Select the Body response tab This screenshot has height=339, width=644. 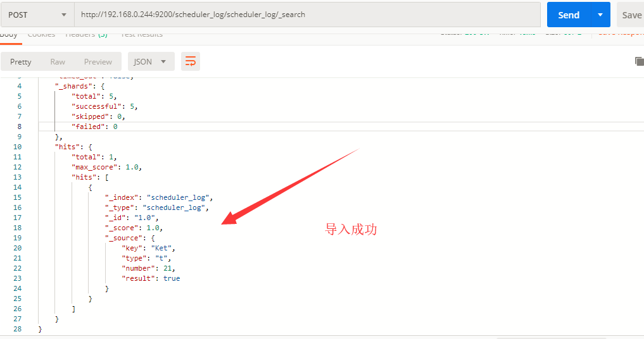(9, 35)
